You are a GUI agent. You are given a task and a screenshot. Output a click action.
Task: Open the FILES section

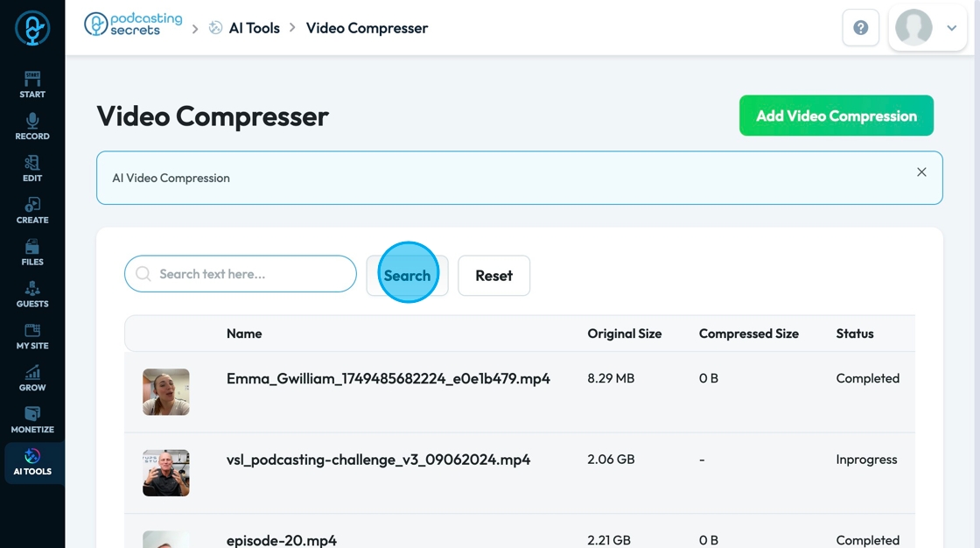pyautogui.click(x=32, y=253)
